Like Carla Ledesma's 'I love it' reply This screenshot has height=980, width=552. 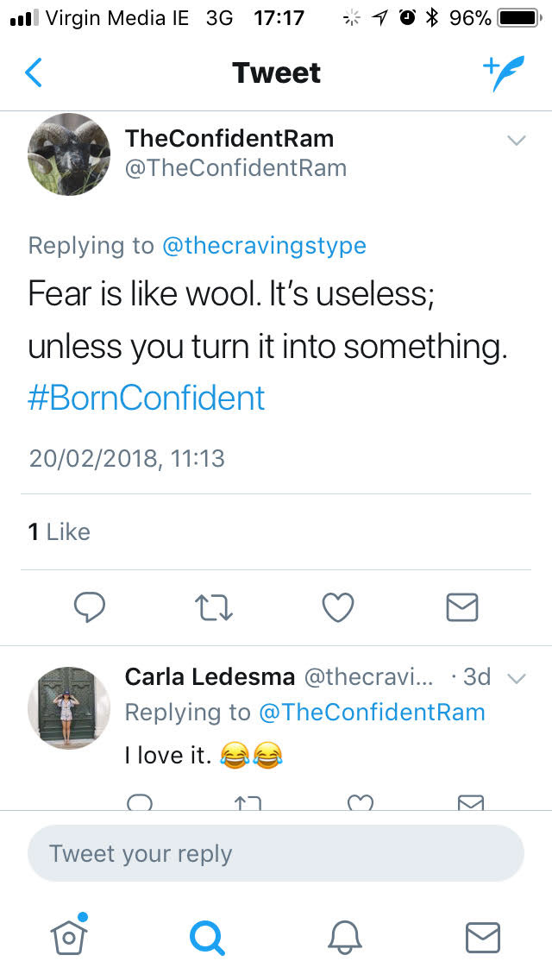[x=360, y=802]
